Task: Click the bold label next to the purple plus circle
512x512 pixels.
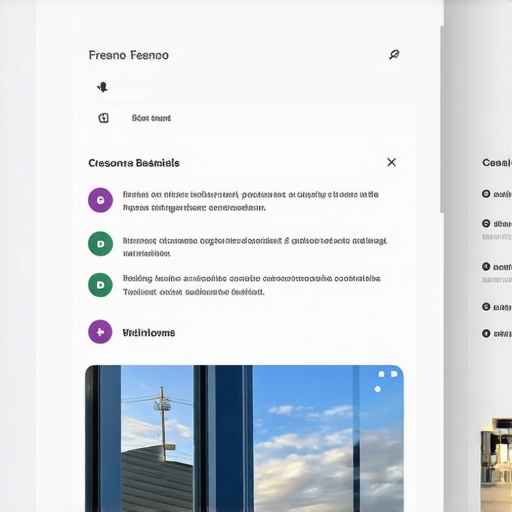Action: click(149, 333)
